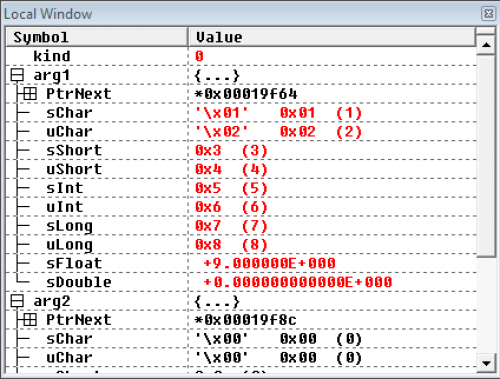Click sFloat value +9.000000E+000
Viewport: 500px width, 379px height.
pyautogui.click(x=269, y=263)
